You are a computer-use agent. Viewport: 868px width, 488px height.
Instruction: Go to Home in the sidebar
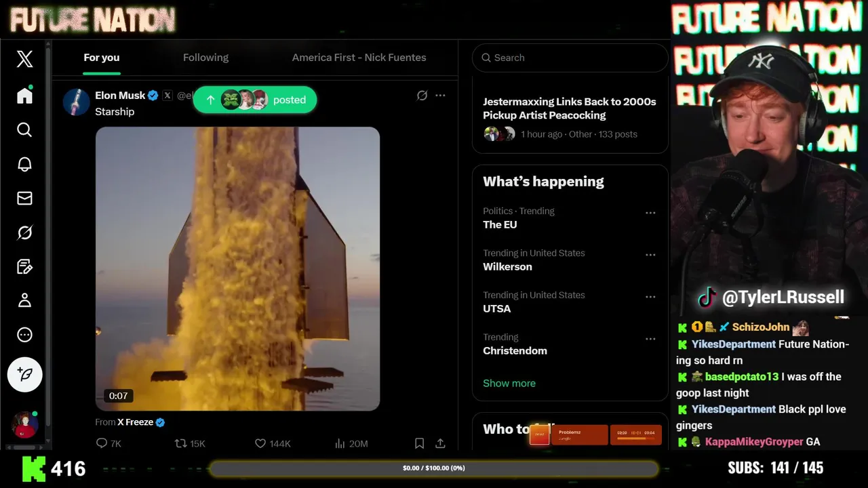click(x=24, y=96)
